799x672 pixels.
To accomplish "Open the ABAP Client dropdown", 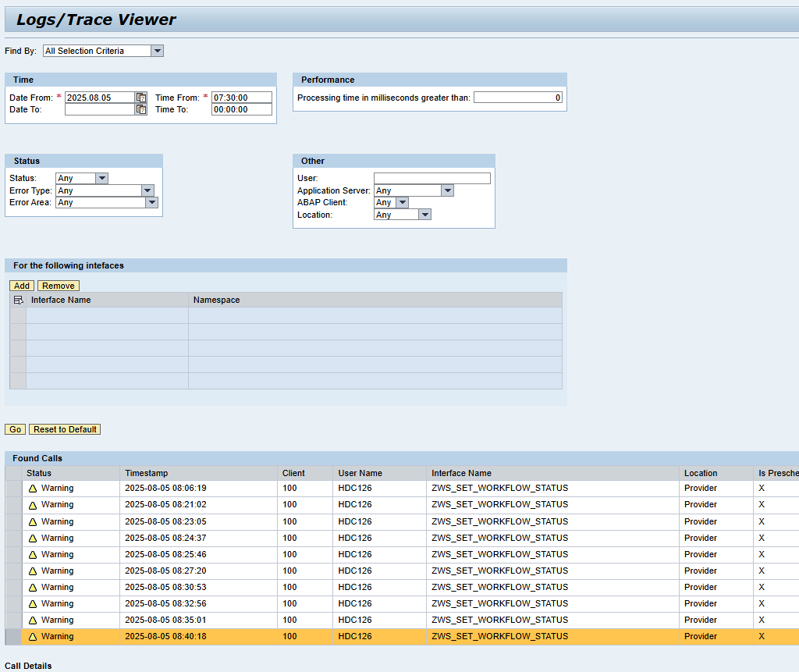I will tap(403, 202).
